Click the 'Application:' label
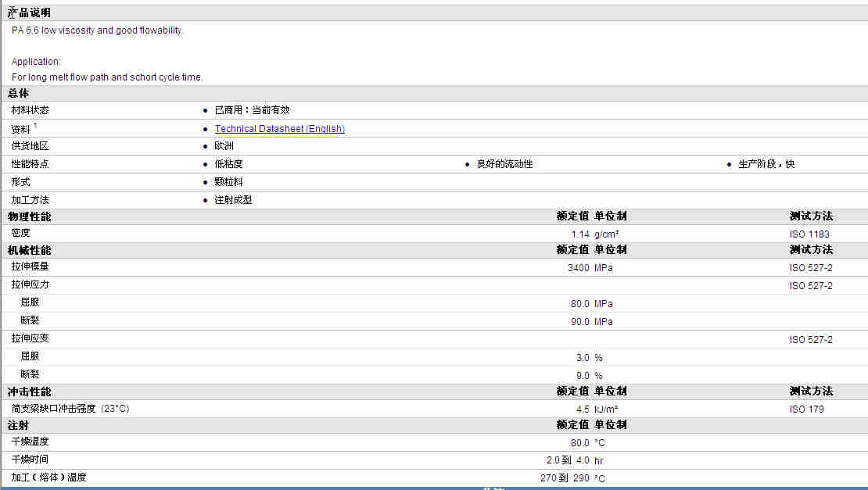Screen dimensions: 868x490 tap(36, 62)
